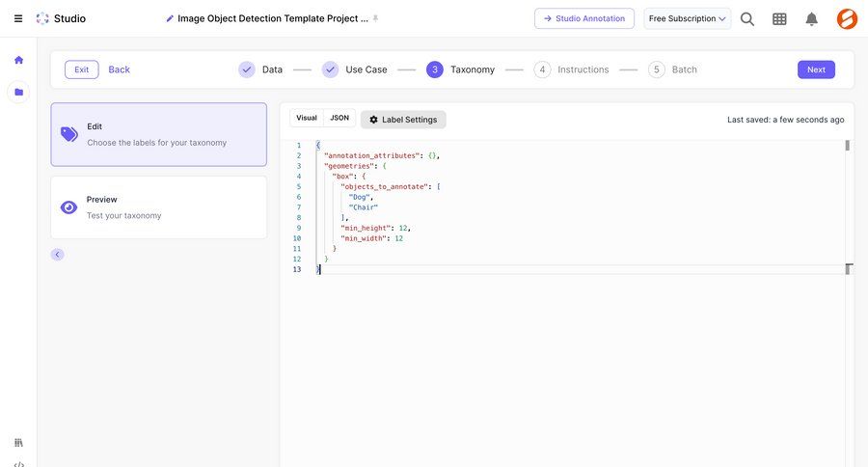Click the Studio Annotation button
868x467 pixels.
point(584,18)
